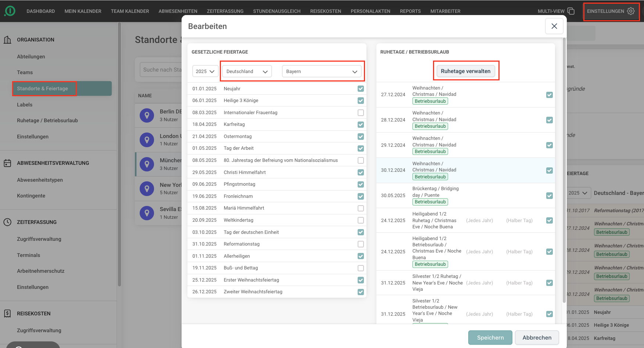Select Standorte & Feiertage sidebar item
The image size is (644, 348).
pyautogui.click(x=62, y=88)
